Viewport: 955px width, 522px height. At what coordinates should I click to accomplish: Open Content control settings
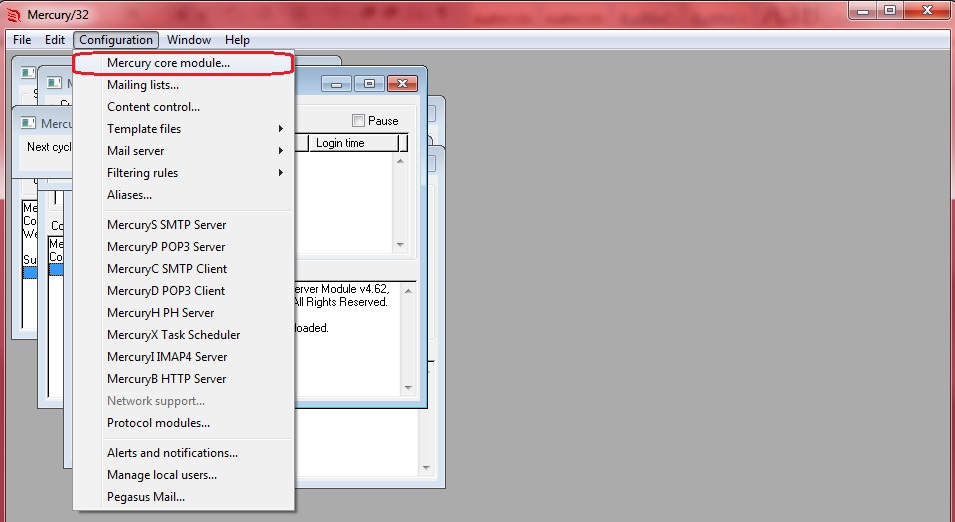[x=183, y=107]
